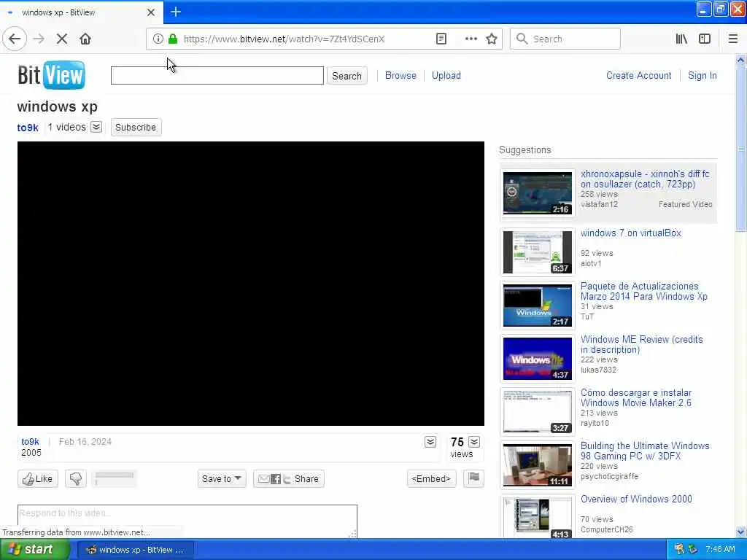Click the 'Respond to this video' text box
This screenshot has height=560, width=747.
(187, 521)
